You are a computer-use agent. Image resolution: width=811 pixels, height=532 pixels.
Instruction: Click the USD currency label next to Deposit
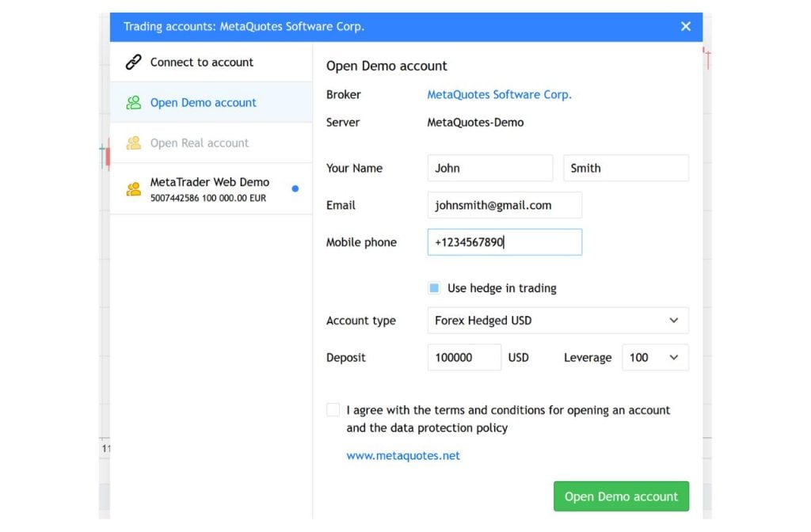click(518, 358)
